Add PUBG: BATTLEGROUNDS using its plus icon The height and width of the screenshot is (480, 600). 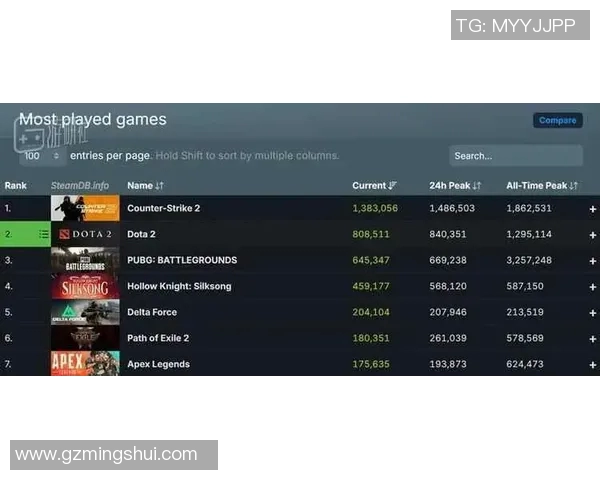pos(592,261)
